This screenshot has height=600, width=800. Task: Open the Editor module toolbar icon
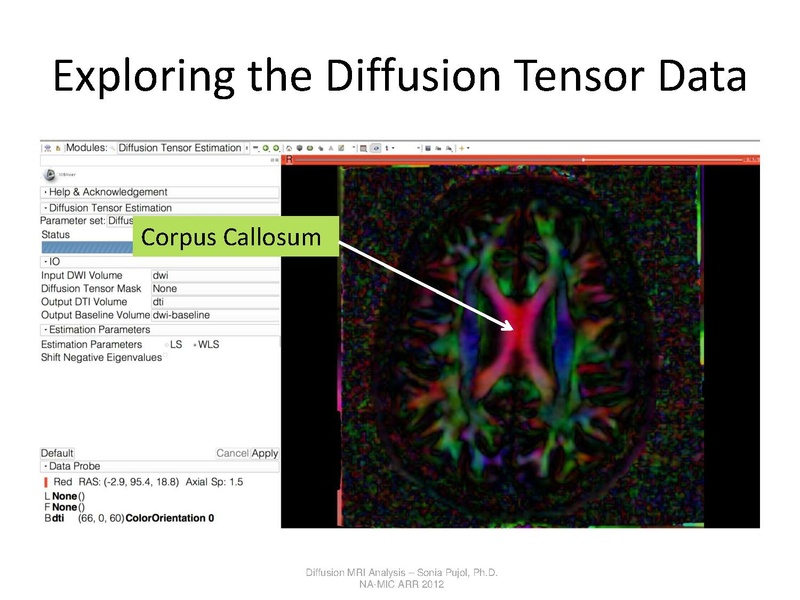coord(341,148)
